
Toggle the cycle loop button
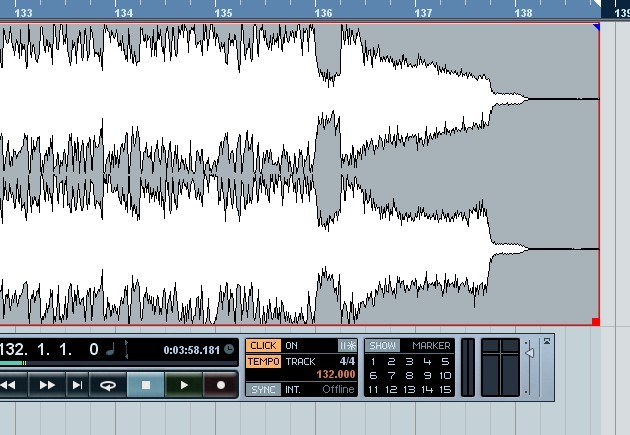point(108,385)
